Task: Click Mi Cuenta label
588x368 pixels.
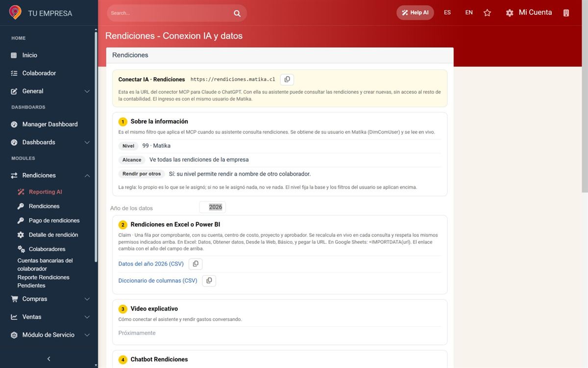Action: pyautogui.click(x=535, y=12)
